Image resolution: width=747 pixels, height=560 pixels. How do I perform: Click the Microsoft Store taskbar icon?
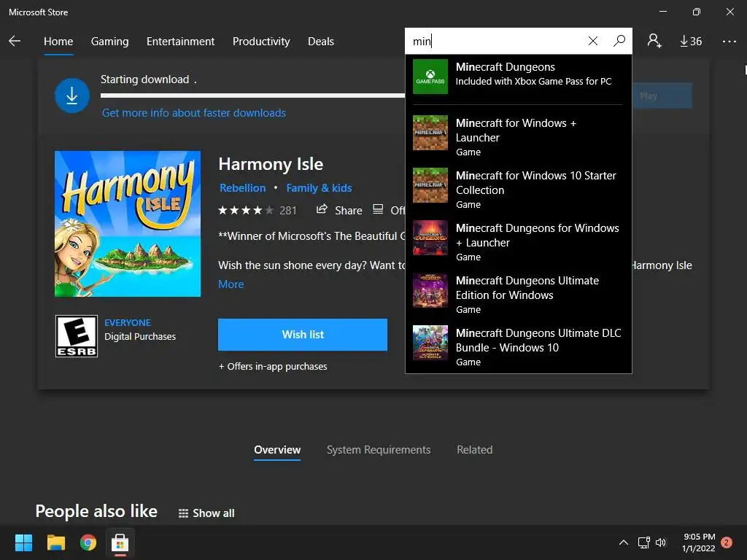[x=120, y=542]
